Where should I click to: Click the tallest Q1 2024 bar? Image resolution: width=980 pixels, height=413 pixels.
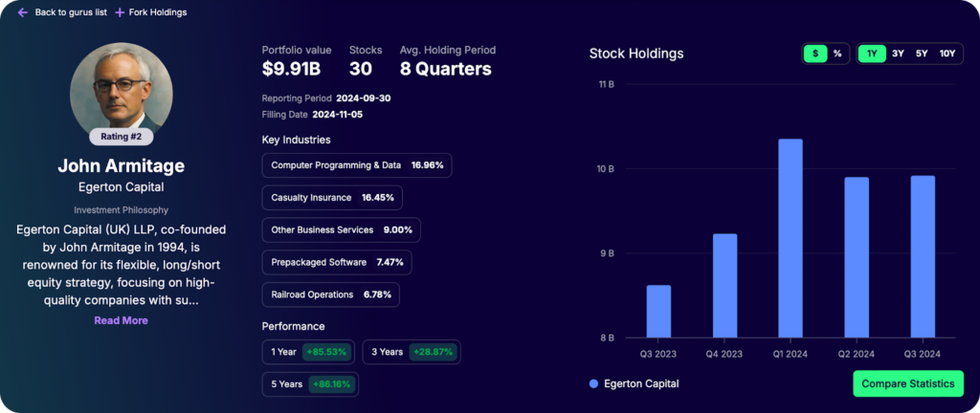click(x=791, y=238)
